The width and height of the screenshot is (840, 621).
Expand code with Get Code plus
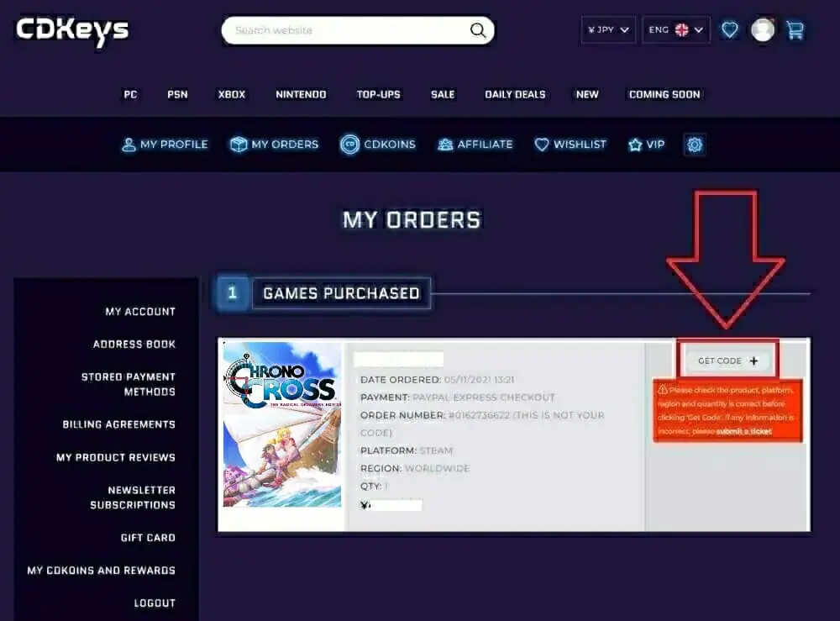coord(728,360)
